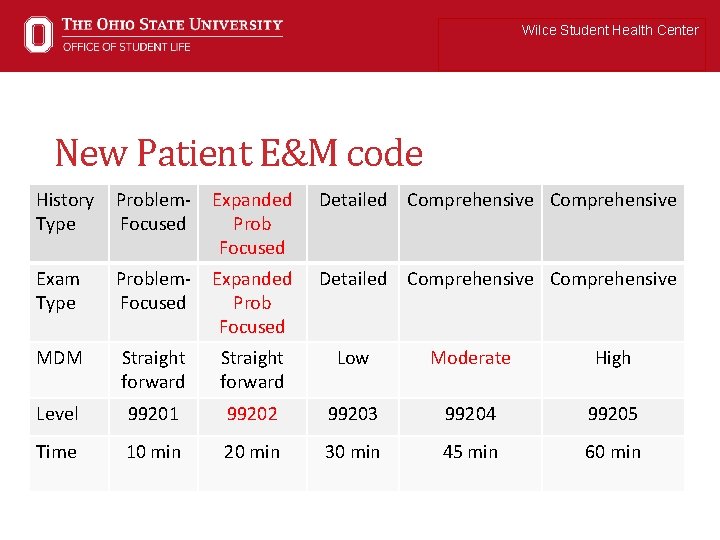Screen dimensions: 720x540
Task: Select the red 99202 level code
Action: [x=252, y=414]
